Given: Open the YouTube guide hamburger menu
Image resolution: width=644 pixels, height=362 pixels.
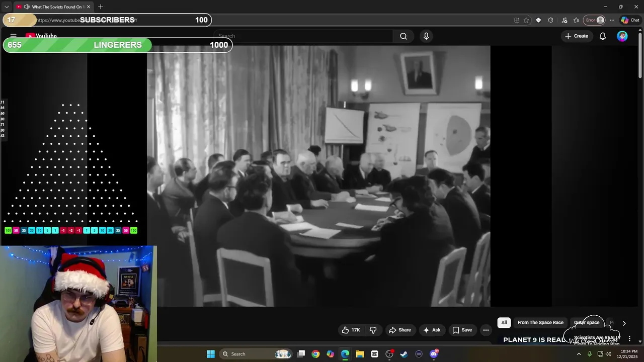Looking at the screenshot, I should tap(14, 36).
